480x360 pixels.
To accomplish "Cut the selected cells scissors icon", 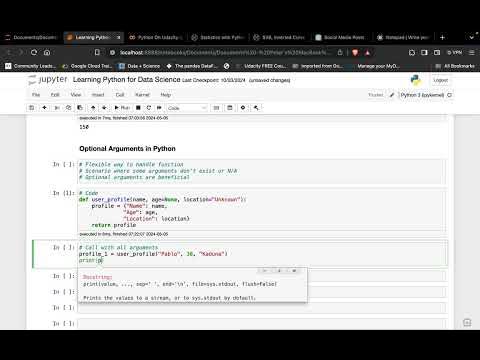I will (x=57, y=108).
